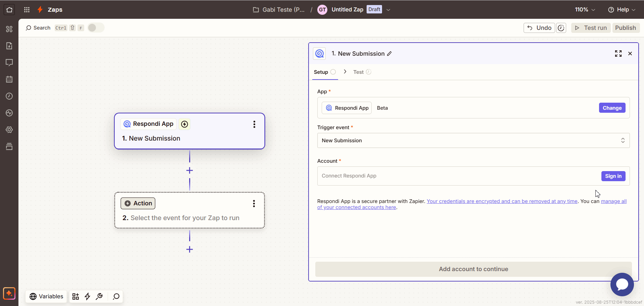644x306 pixels.
Task: Click the version history icon next to Undo
Action: point(561,28)
